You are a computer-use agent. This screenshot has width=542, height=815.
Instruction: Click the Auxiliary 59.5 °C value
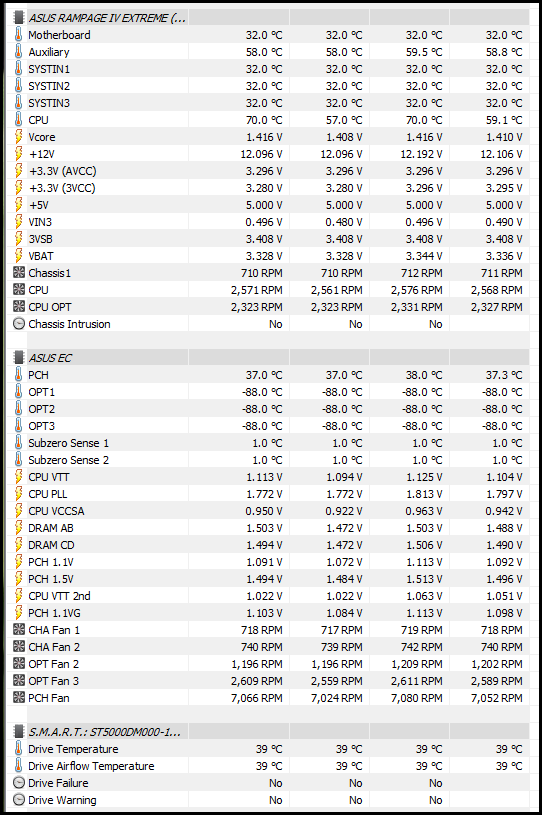[x=424, y=52]
